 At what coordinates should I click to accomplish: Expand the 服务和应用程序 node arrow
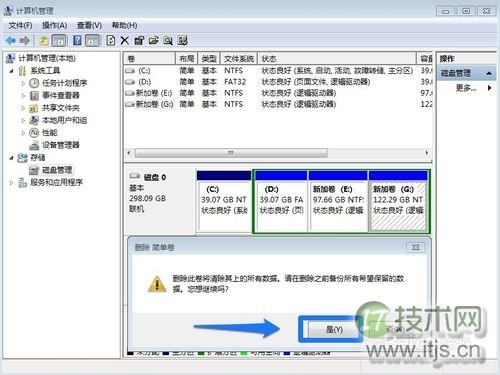point(12,182)
